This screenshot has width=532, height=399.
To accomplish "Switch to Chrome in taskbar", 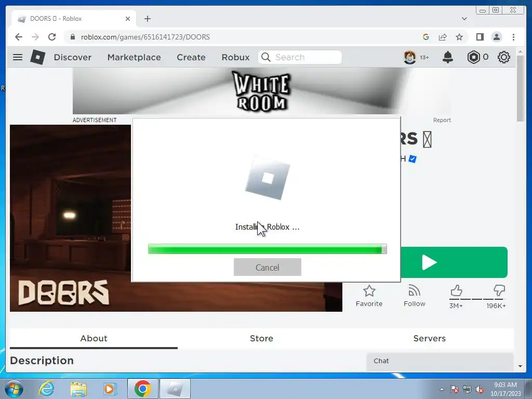I will click(x=142, y=389).
